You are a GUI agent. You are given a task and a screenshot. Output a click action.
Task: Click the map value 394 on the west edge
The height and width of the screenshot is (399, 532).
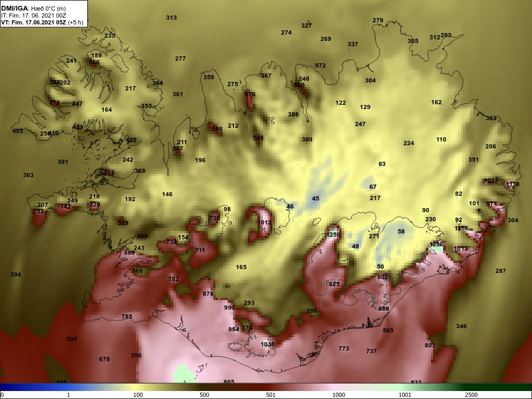coord(15,275)
